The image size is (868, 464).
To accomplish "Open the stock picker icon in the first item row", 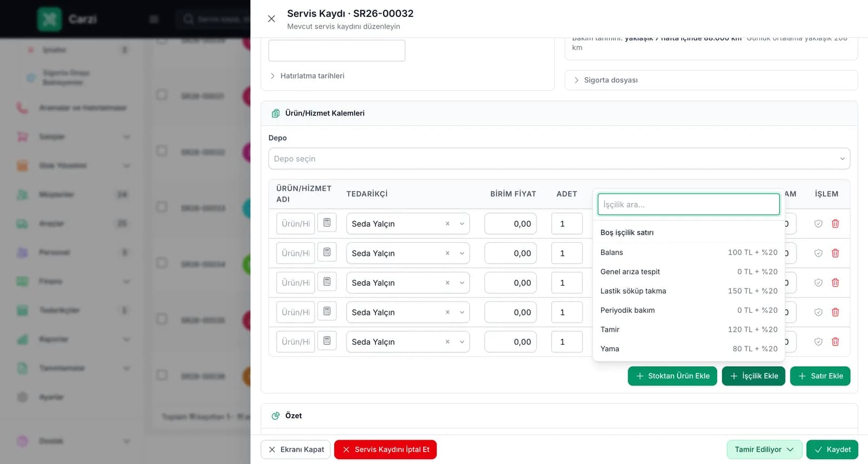I will point(327,223).
